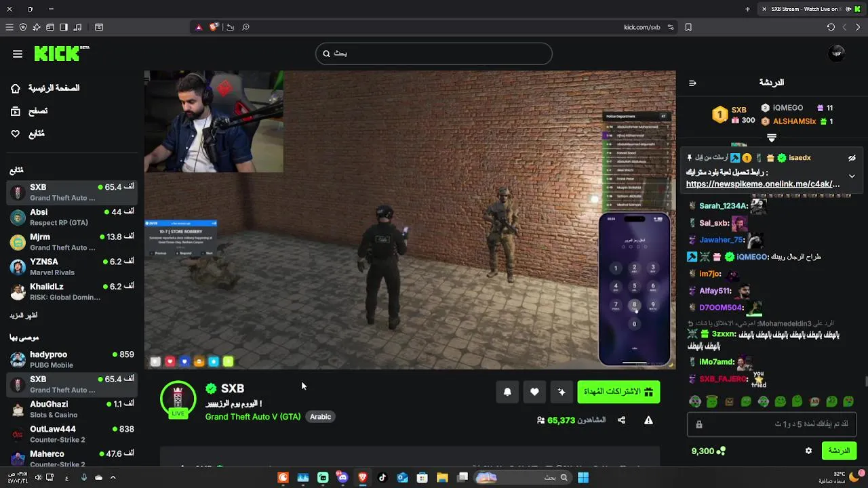Toggle the notification bell for SXB
Screen dimensions: 868x488
coord(507,392)
